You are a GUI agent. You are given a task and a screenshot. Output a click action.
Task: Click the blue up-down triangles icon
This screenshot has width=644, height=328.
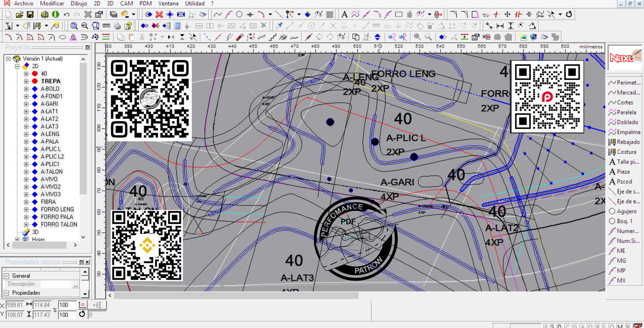377,37
